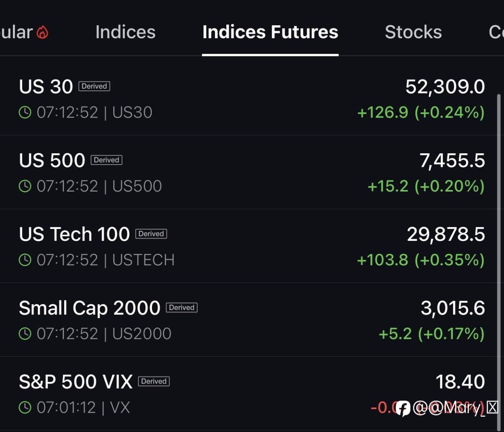Click the clock icon beside US30
This screenshot has height=432, width=504.
click(25, 112)
